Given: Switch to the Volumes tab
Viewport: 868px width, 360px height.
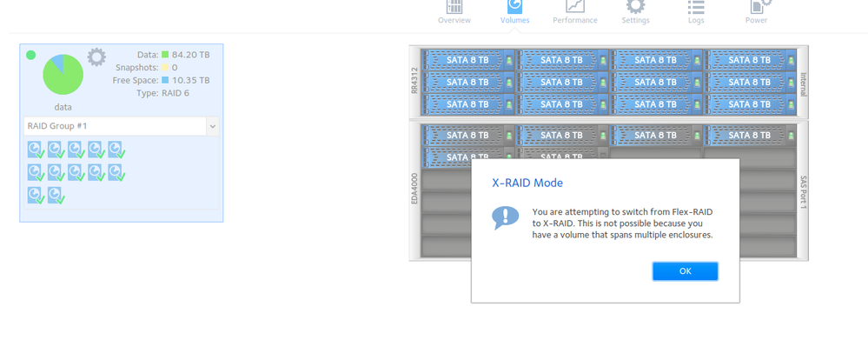Looking at the screenshot, I should (515, 12).
